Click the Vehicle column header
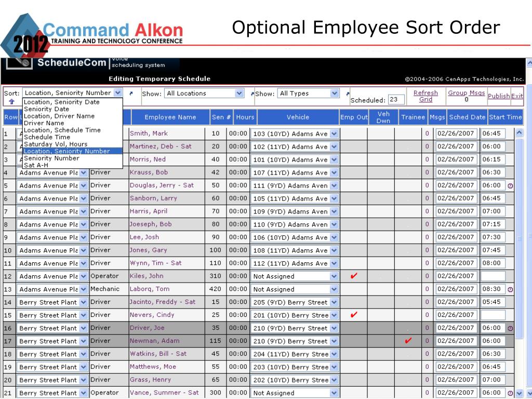Image resolution: width=532 pixels, height=399 pixels. click(298, 117)
